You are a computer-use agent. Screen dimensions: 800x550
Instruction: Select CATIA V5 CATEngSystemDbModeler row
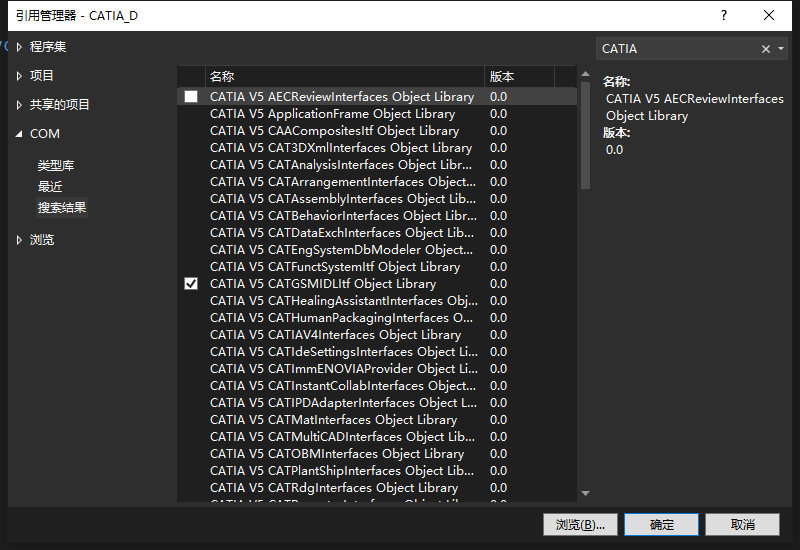click(377, 250)
